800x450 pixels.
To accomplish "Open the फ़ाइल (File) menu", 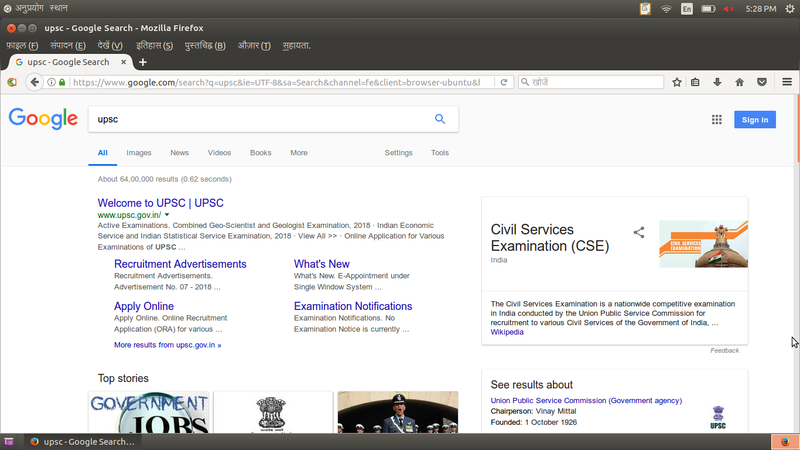I will pos(22,45).
